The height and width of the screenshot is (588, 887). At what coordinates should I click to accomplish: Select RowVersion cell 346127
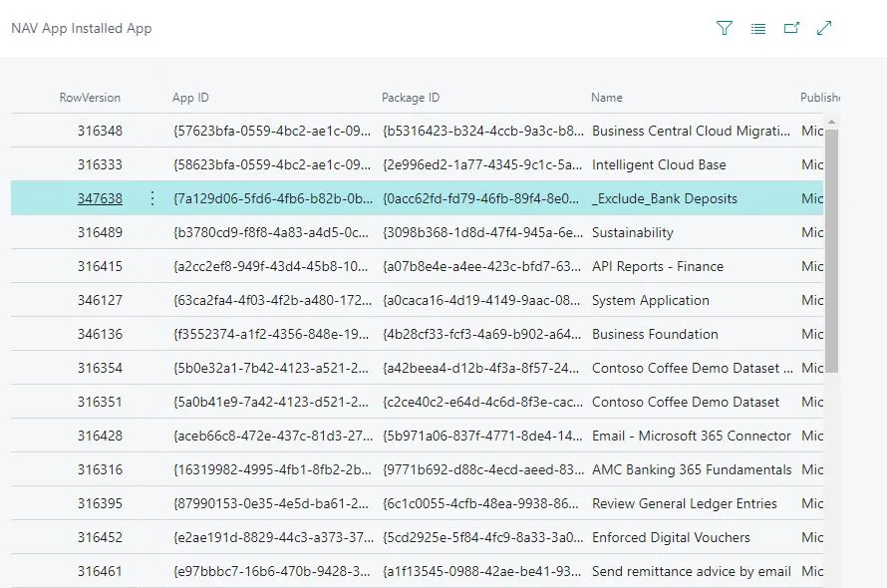tap(100, 301)
